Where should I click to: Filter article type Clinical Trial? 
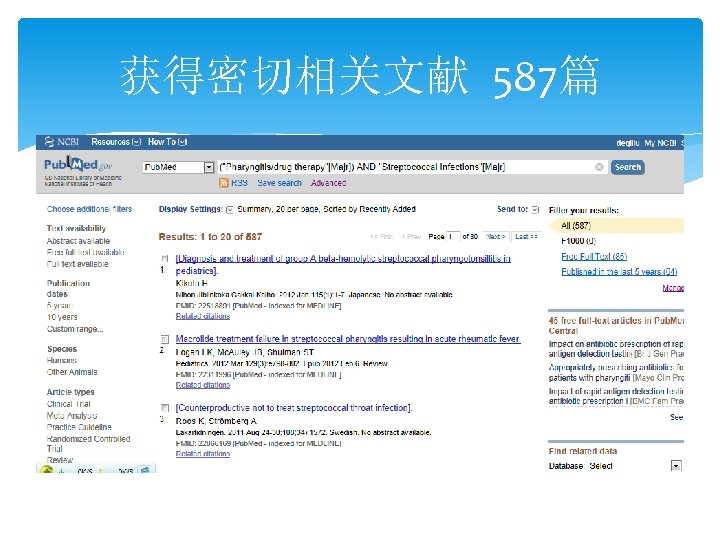[x=68, y=404]
